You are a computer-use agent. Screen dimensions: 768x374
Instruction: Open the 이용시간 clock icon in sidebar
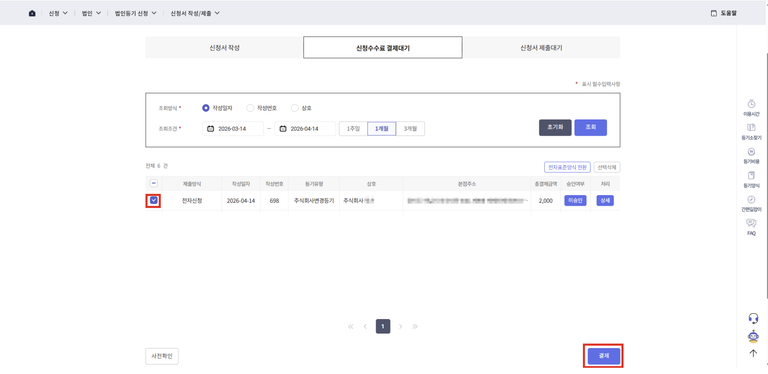coord(751,104)
